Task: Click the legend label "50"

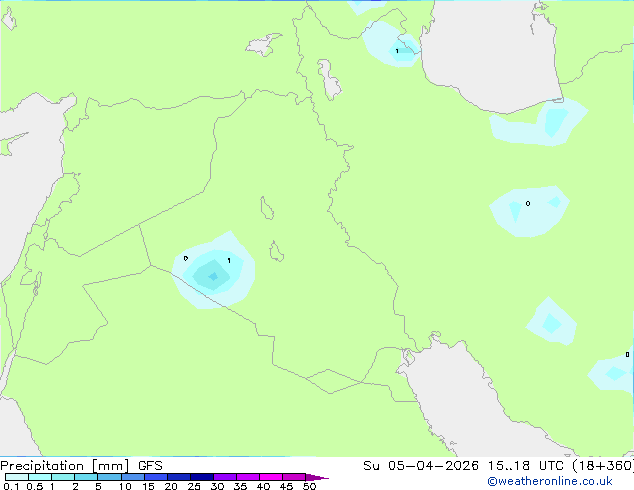Action: coord(309,486)
